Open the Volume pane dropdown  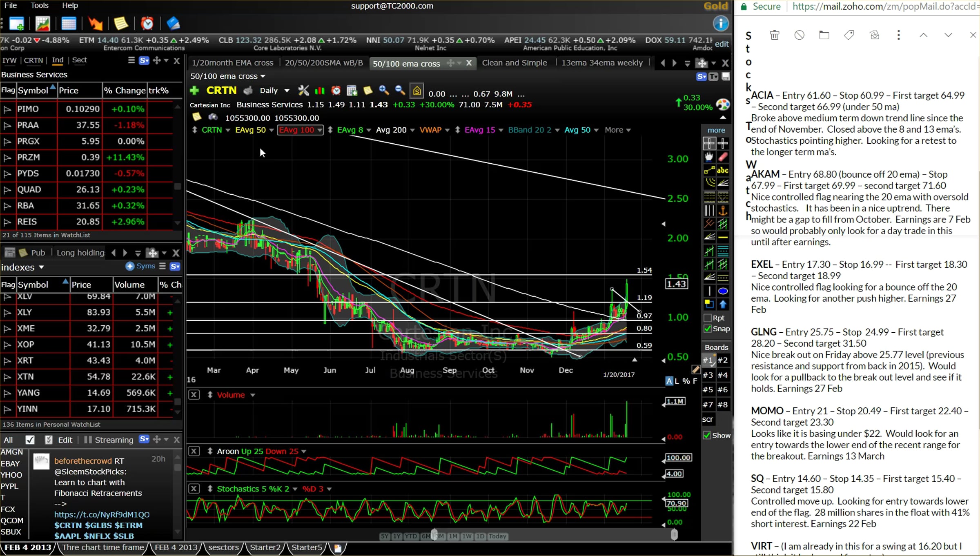pos(253,395)
